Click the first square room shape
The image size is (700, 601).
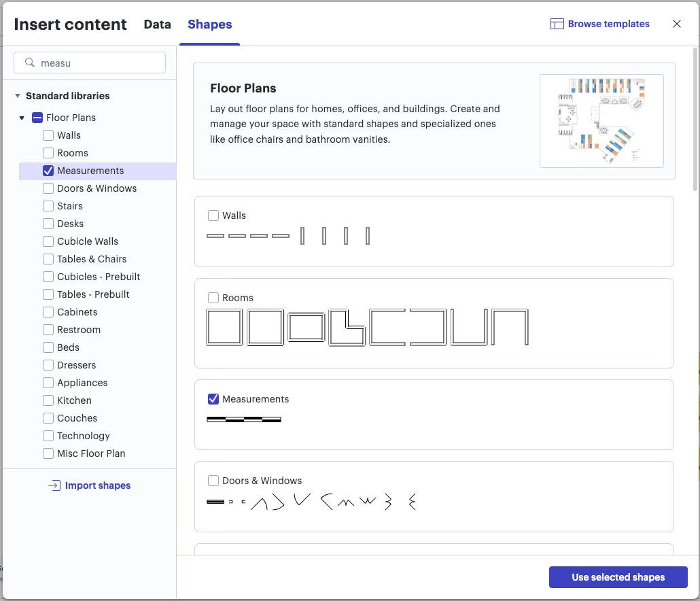click(224, 328)
